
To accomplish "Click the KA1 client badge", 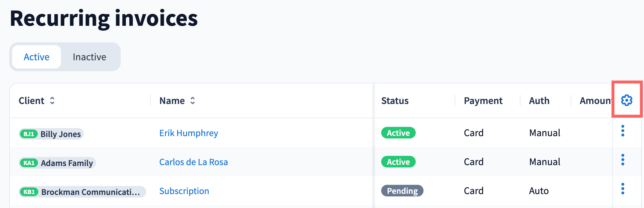I will click(x=29, y=163).
